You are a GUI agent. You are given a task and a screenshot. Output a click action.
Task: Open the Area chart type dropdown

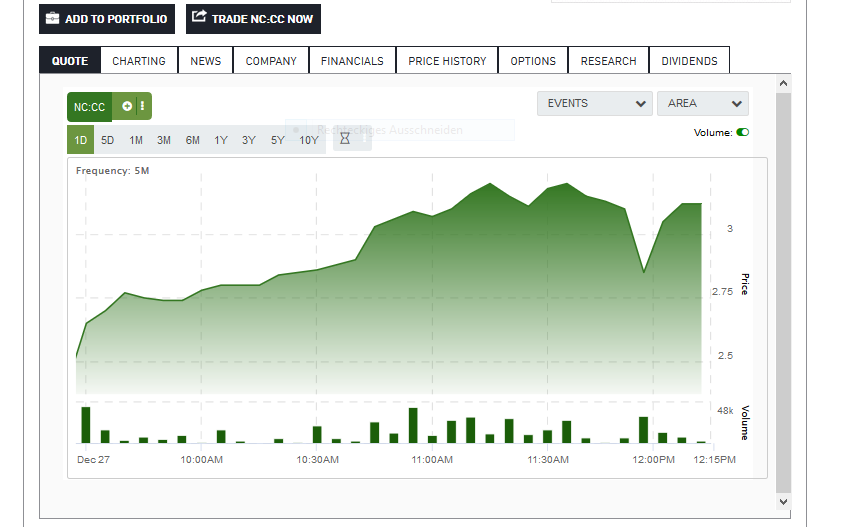pyautogui.click(x=702, y=103)
